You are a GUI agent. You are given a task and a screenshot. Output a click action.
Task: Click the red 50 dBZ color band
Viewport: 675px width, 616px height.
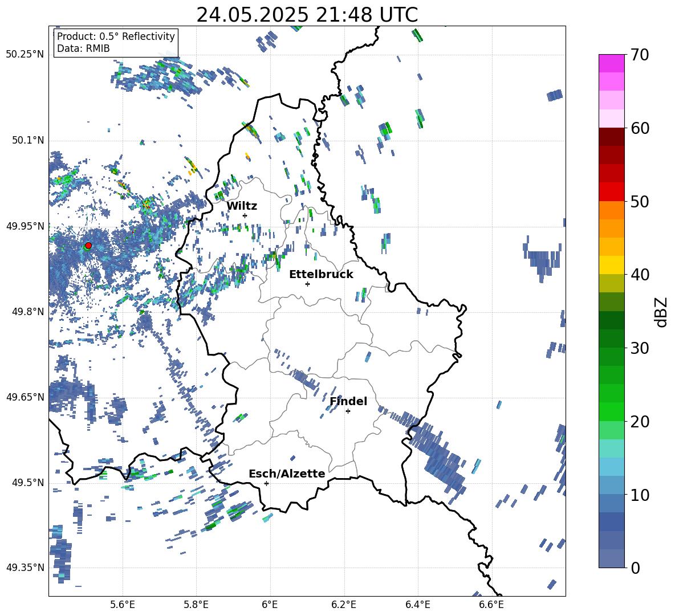[611, 192]
